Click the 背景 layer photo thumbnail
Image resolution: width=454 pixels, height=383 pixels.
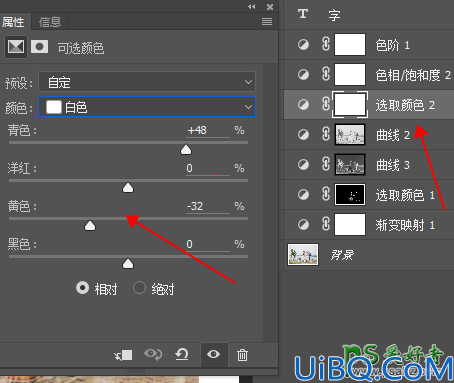(x=303, y=254)
